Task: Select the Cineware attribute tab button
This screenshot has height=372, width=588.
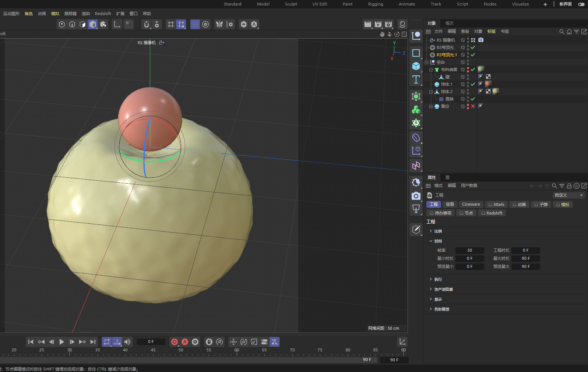Action: [x=471, y=205]
